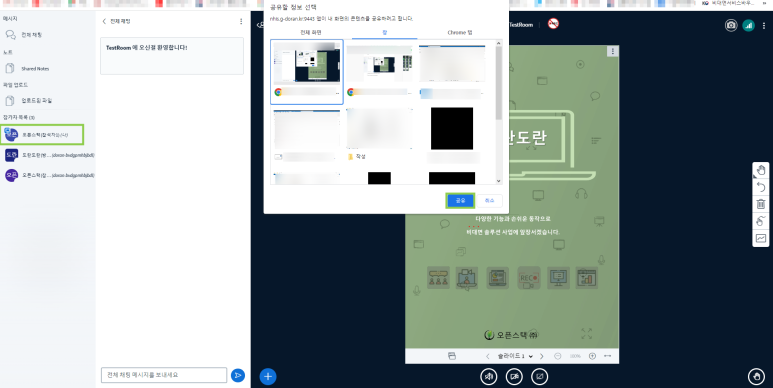773x388 pixels.
Task: Zoom out the slide with minus icon
Action: point(558,356)
